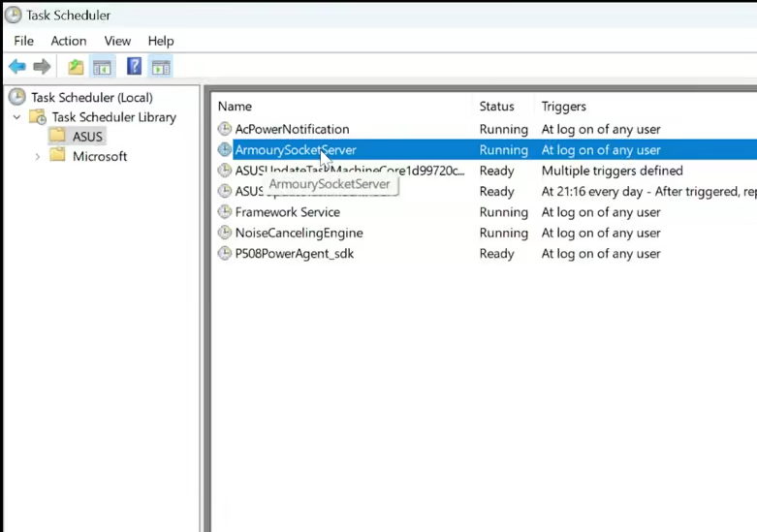Open the Action menu
Image resolution: width=757 pixels, height=532 pixels.
click(x=69, y=41)
